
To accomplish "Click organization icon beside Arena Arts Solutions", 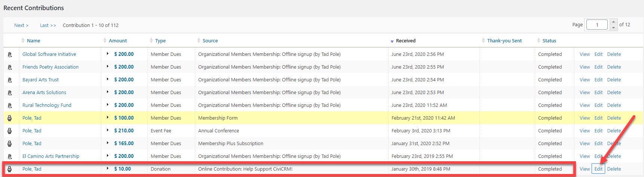I will [x=10, y=93].
